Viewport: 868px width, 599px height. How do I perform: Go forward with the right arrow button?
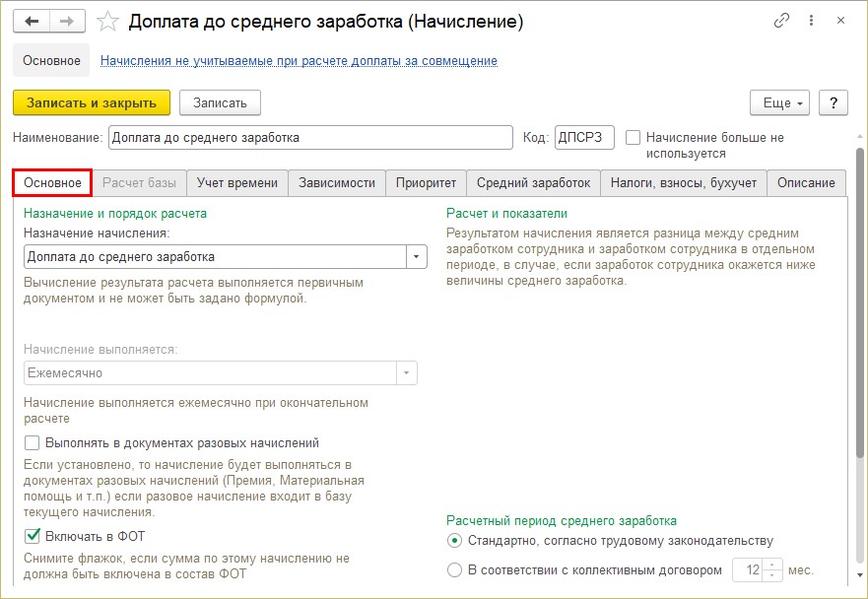68,22
